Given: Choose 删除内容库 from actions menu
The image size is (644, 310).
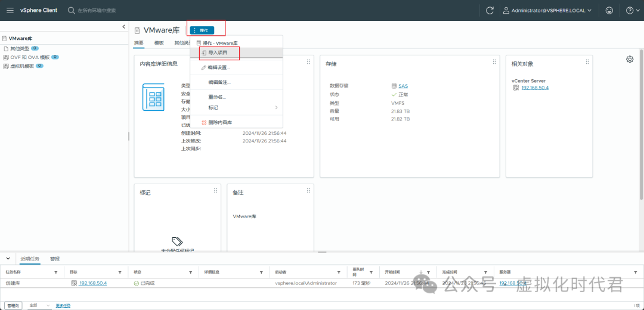Looking at the screenshot, I should tap(236, 122).
